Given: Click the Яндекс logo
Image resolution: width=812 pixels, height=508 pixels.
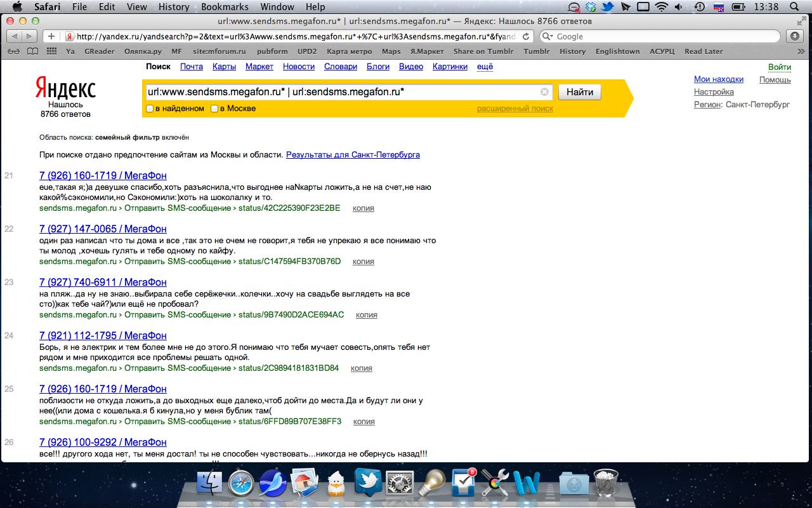Looking at the screenshot, I should point(65,88).
